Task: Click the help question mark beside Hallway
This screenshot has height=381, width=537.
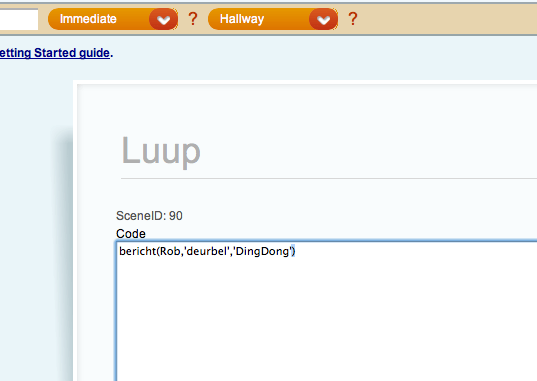Action: (353, 19)
